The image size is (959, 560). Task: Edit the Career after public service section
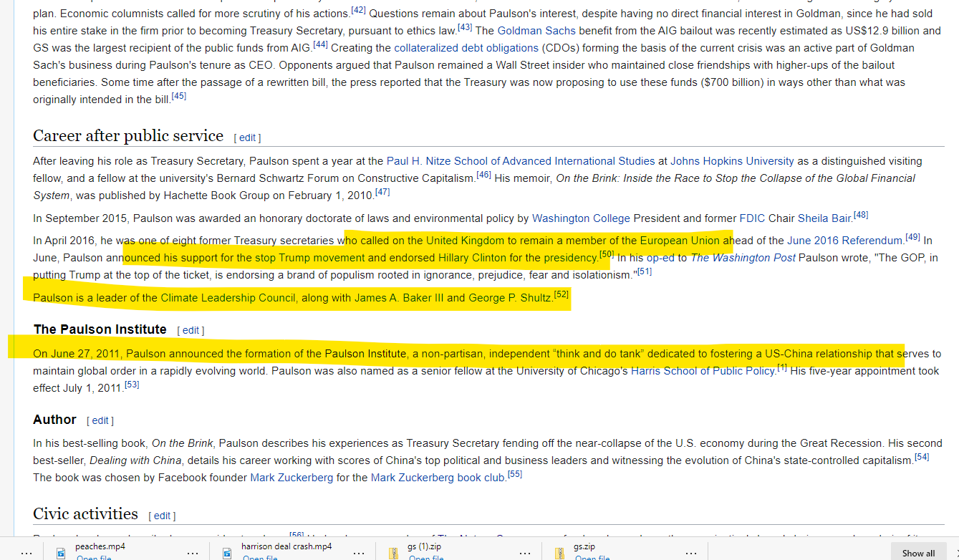247,137
